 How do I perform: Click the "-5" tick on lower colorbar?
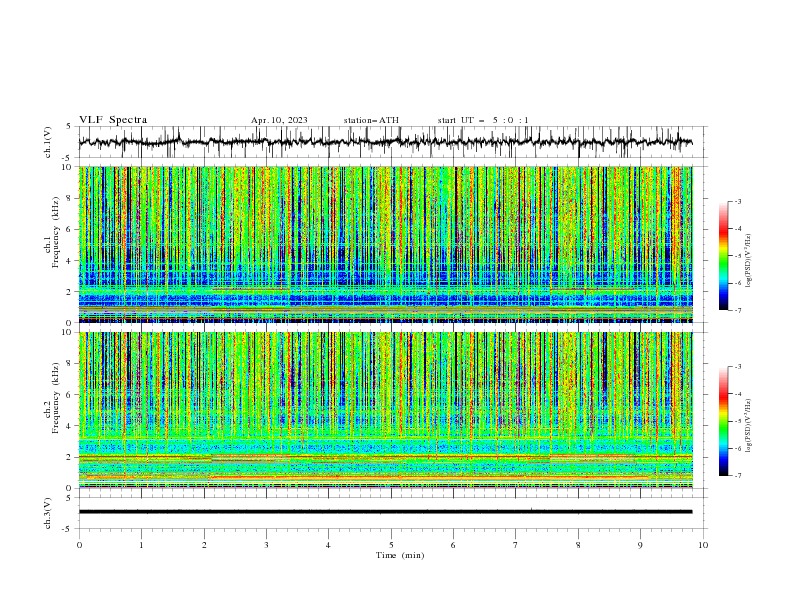tap(737, 421)
